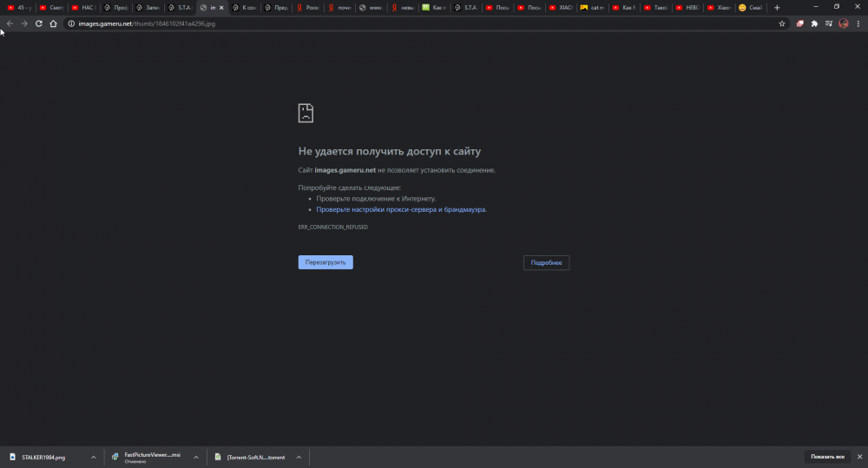Switch to the 'Пред' tab
Image resolution: width=868 pixels, height=468 pixels.
click(276, 8)
